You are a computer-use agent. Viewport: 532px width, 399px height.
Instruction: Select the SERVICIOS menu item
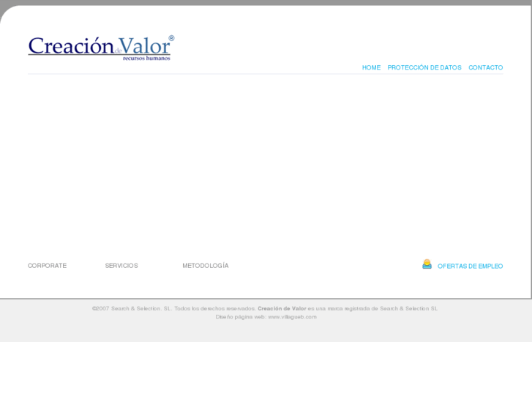(121, 266)
